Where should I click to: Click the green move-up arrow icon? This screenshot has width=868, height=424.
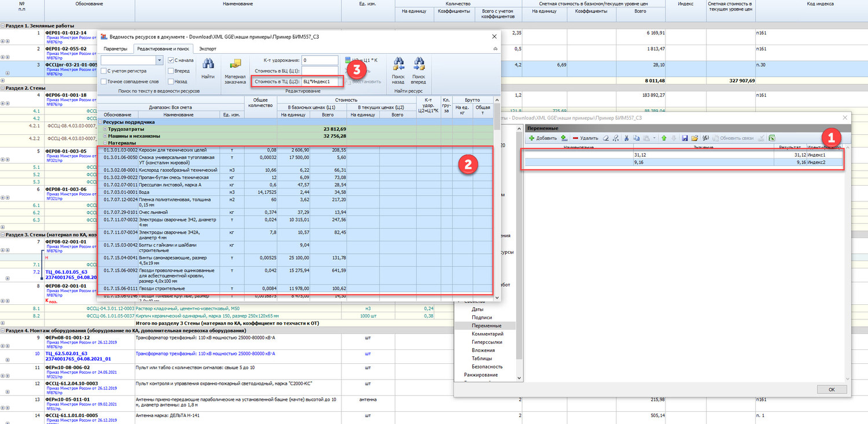[664, 138]
